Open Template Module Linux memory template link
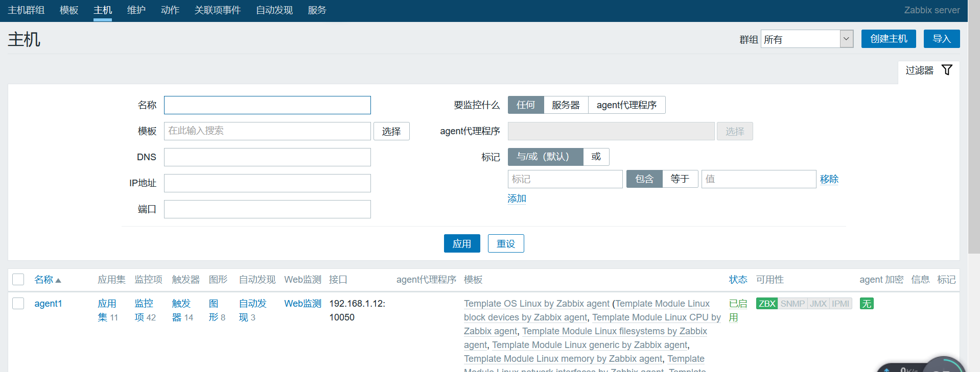 pyautogui.click(x=563, y=359)
